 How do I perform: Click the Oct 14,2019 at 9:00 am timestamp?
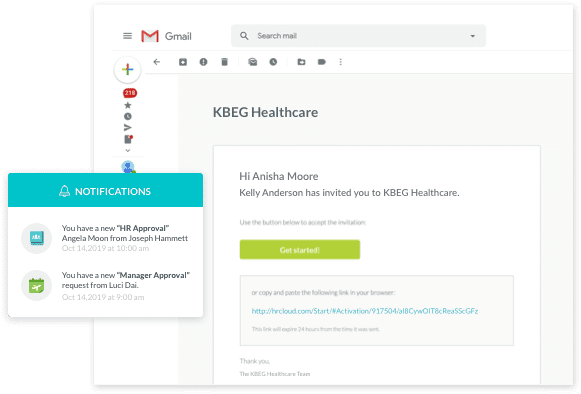tap(103, 297)
